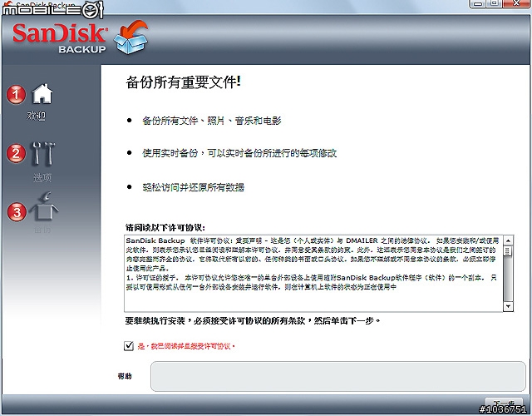Uncheck the accept license agreement checkbox
The image size is (532, 416).
[x=129, y=346]
